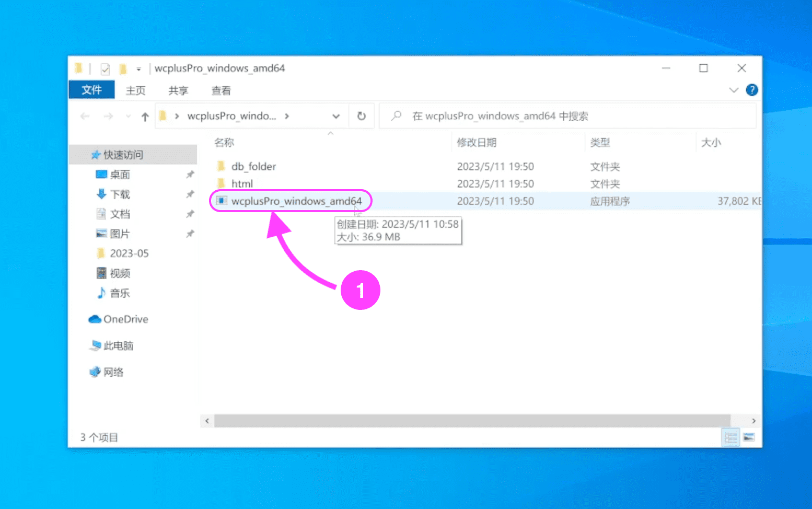This screenshot has width=812, height=509.
Task: Open the Quick Access Toolbar customize arrow
Action: pos(138,68)
